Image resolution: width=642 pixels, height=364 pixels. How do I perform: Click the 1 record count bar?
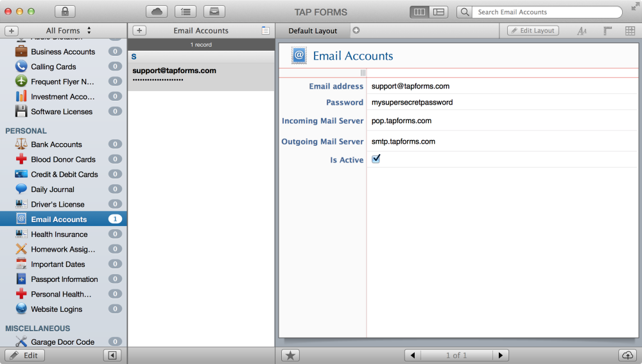[201, 45]
